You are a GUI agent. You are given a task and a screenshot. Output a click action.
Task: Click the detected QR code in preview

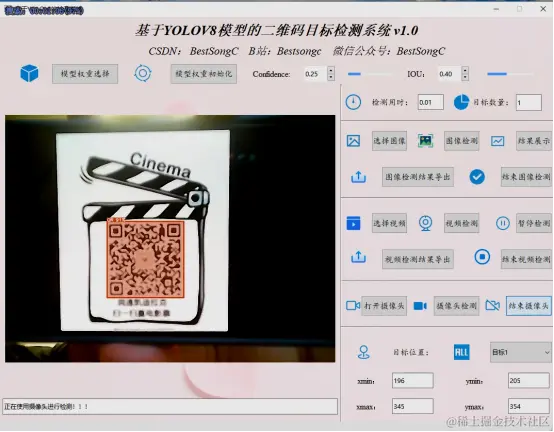(x=145, y=259)
